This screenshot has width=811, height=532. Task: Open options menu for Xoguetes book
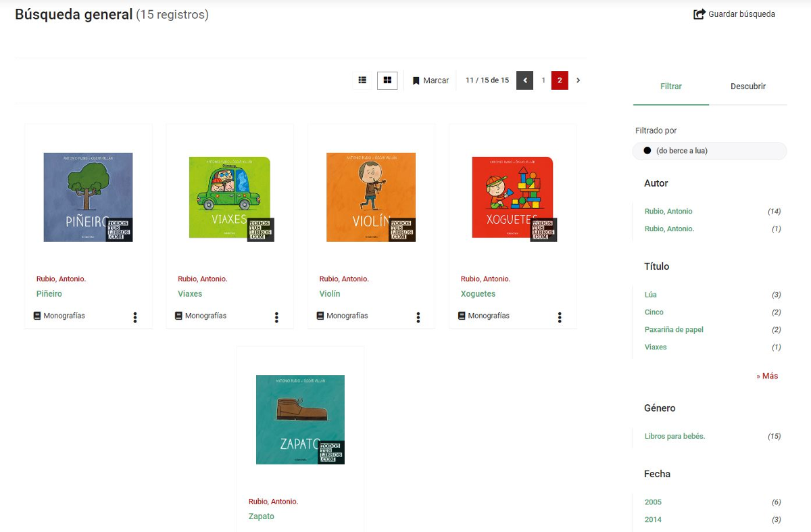560,317
